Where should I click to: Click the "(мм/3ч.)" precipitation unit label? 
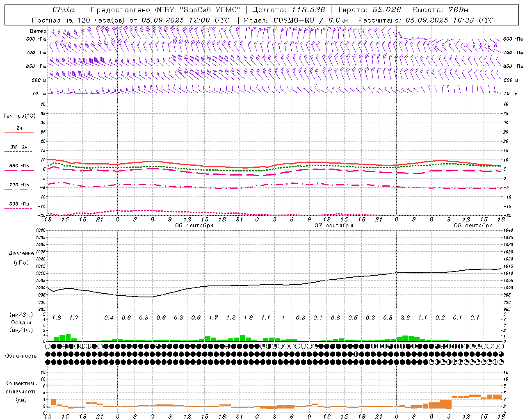(x=21, y=315)
